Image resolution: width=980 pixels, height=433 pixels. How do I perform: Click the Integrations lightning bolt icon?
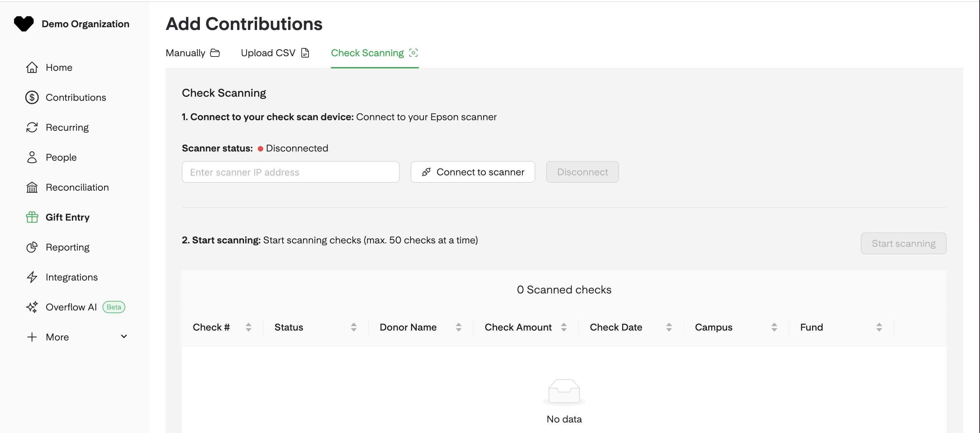pos(32,277)
